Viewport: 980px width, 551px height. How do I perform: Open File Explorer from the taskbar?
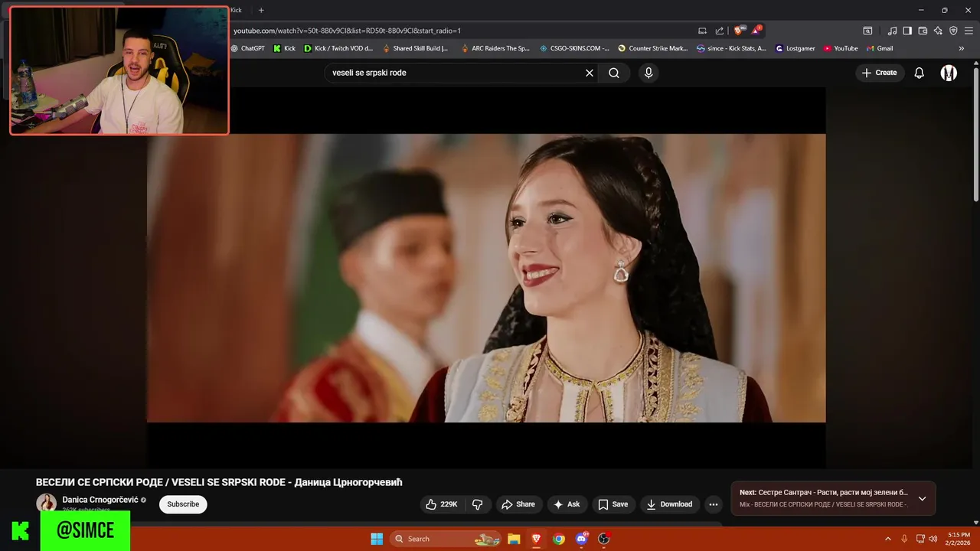tap(514, 539)
